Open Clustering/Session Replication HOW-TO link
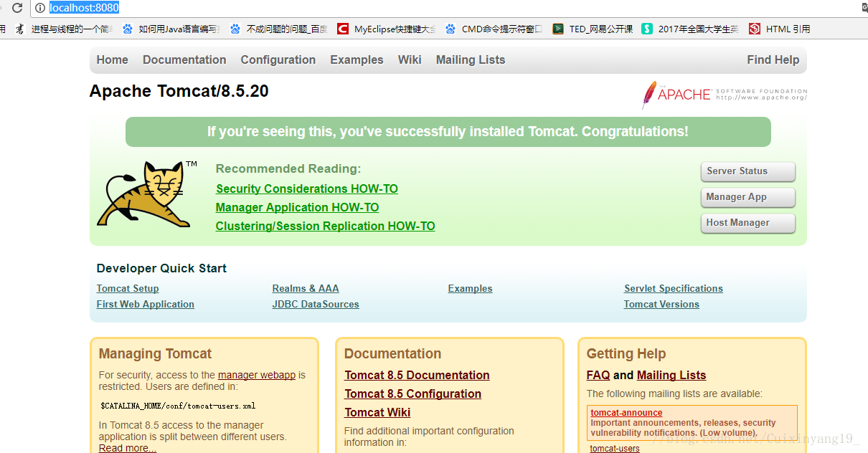Viewport: 868px width, 453px height. (x=326, y=226)
